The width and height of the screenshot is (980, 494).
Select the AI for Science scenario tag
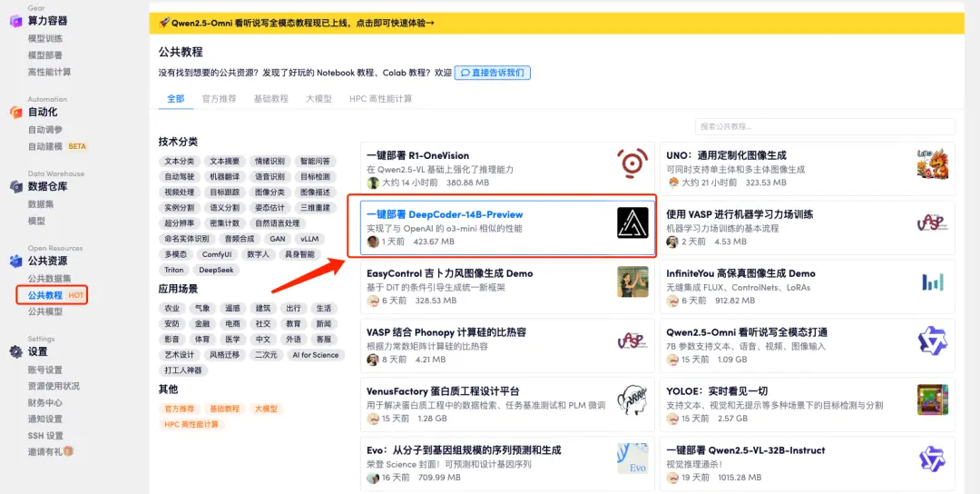316,354
